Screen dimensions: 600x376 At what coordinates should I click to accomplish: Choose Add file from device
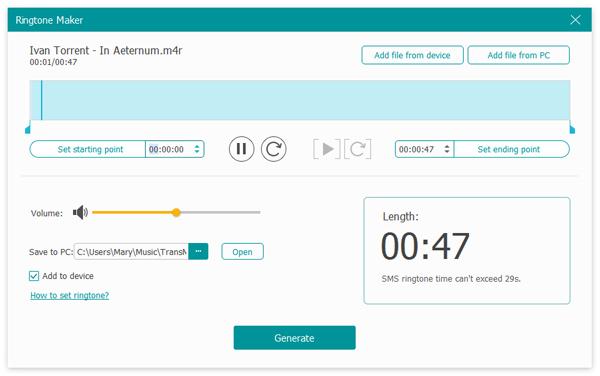coord(412,55)
